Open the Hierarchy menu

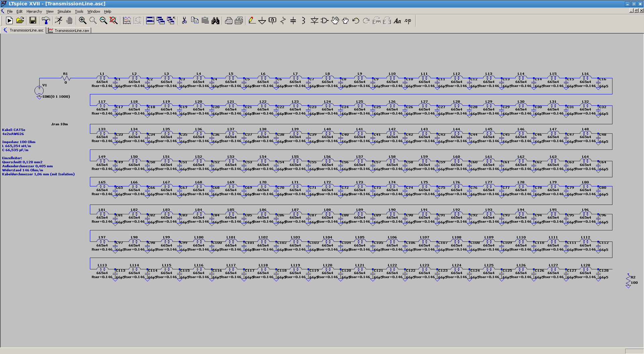click(34, 11)
